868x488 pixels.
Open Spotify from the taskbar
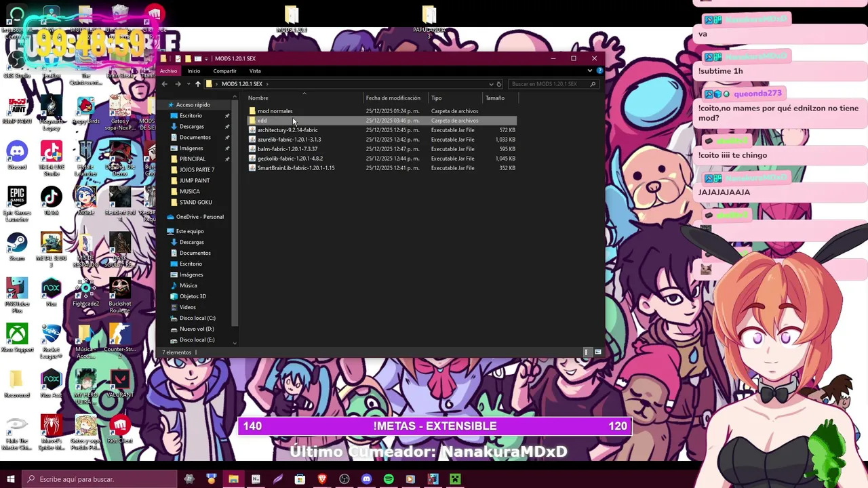pyautogui.click(x=389, y=479)
